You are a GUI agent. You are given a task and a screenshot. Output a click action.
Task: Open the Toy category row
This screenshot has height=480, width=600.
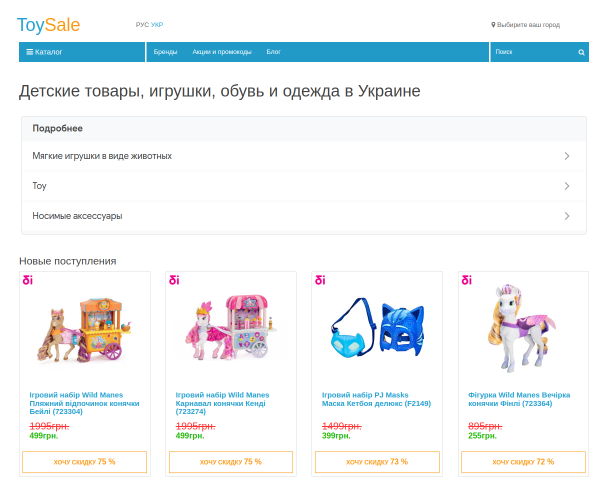[x=304, y=186]
